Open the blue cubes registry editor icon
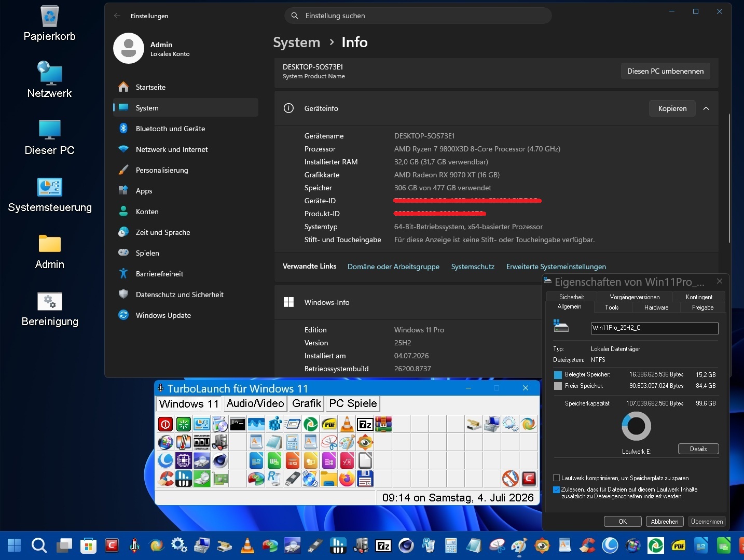The height and width of the screenshot is (560, 744). point(274,424)
